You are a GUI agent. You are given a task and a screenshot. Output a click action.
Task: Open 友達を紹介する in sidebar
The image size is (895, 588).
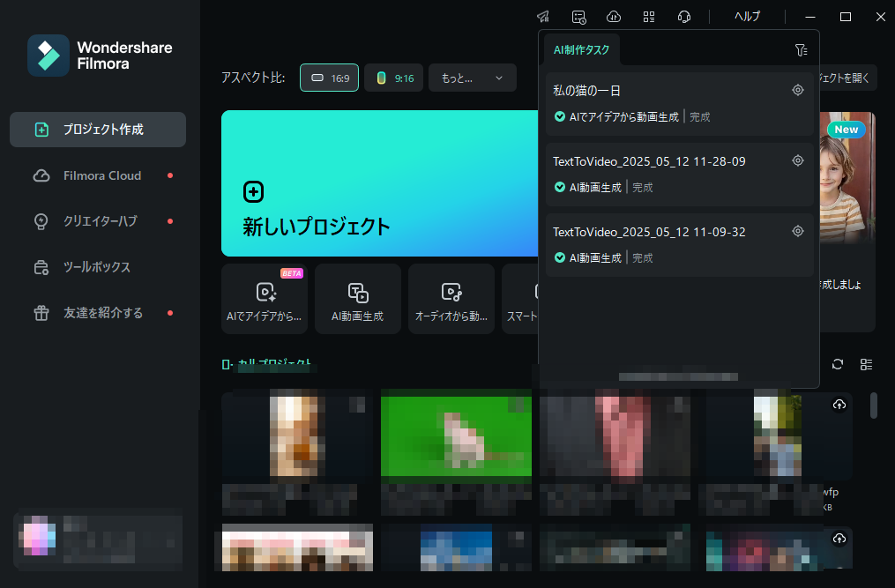pyautogui.click(x=98, y=313)
